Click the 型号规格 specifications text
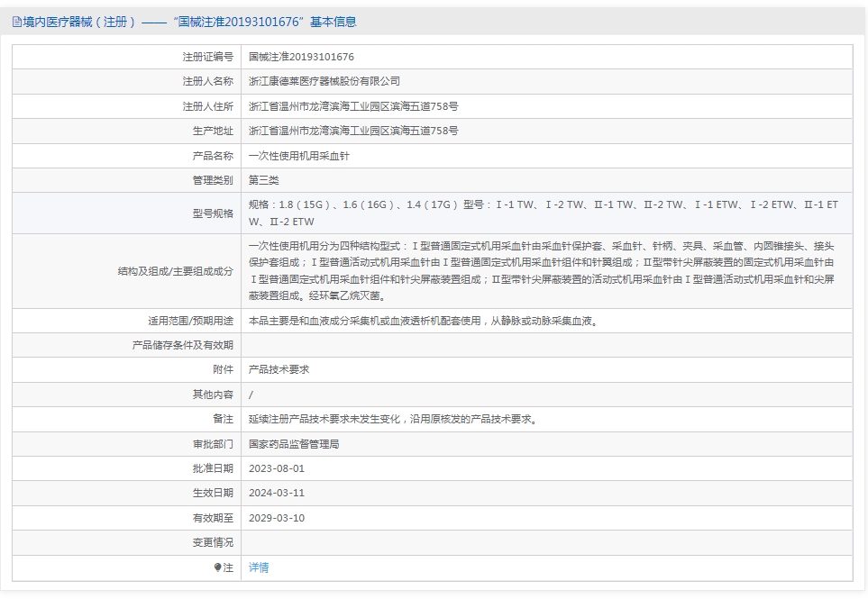The image size is (868, 599). [x=543, y=213]
